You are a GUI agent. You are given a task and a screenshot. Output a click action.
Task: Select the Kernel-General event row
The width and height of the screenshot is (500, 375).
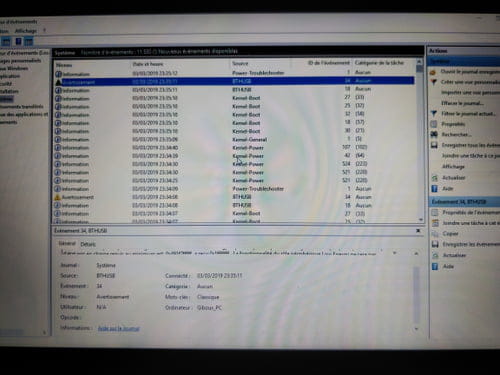coord(235,139)
